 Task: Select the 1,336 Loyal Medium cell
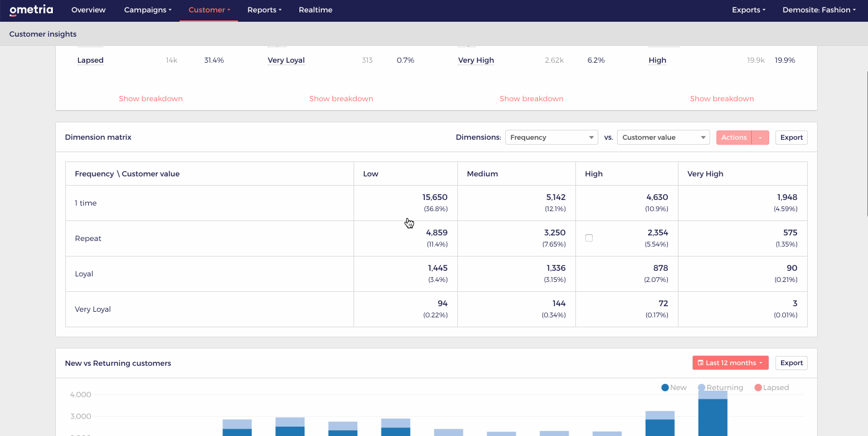[516, 274]
